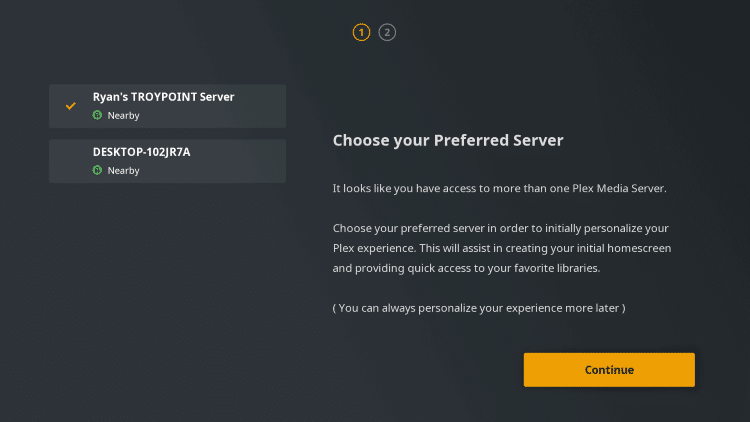The height and width of the screenshot is (422, 750).
Task: Click the step 1 progress indicator
Action: (x=361, y=32)
